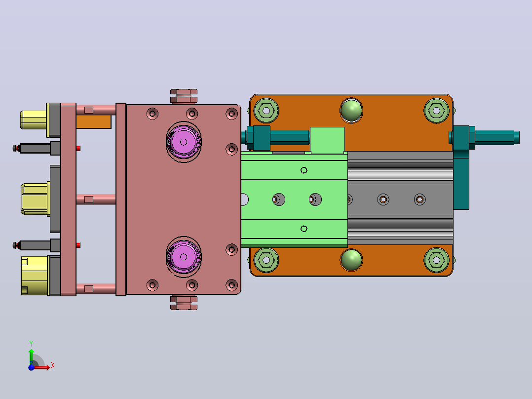This screenshot has width=532, height=399.
Task: Select the middle yellow connector on left side
Action: (36, 199)
